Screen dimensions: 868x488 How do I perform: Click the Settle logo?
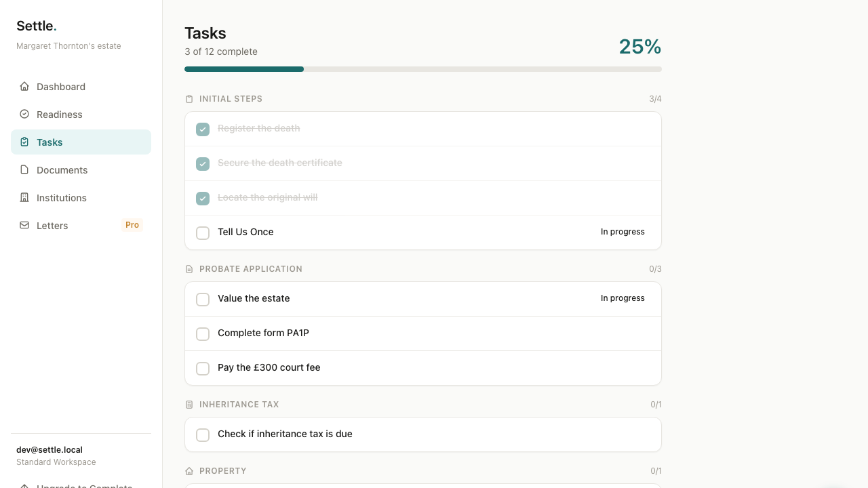[37, 26]
